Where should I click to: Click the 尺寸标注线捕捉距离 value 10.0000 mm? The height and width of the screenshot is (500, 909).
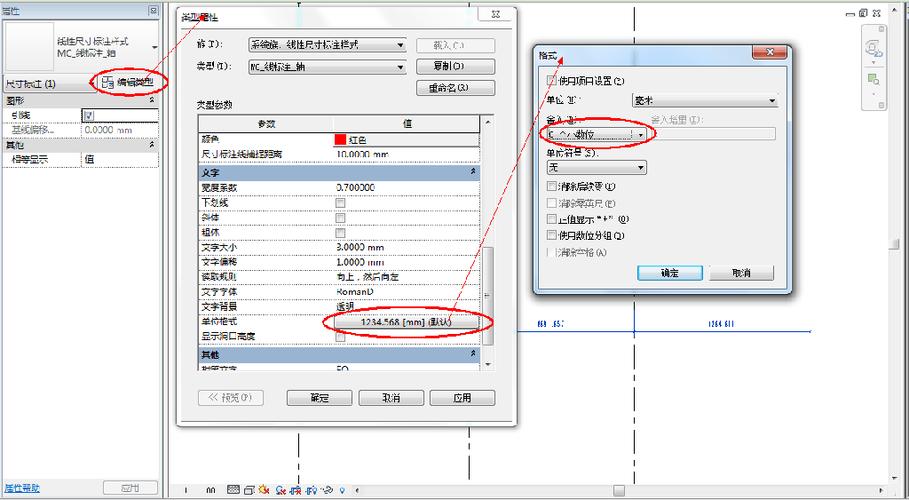[406, 155]
